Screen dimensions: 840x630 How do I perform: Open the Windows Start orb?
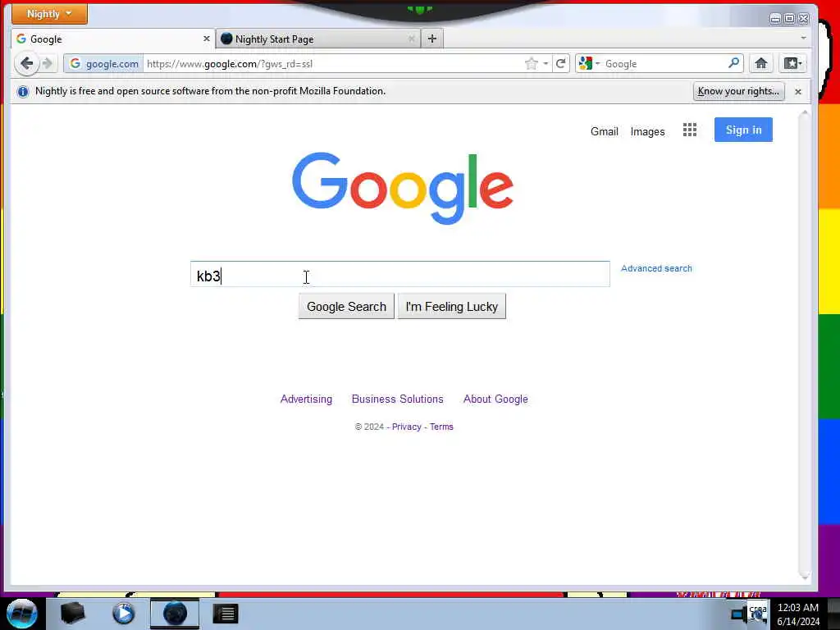(x=22, y=614)
